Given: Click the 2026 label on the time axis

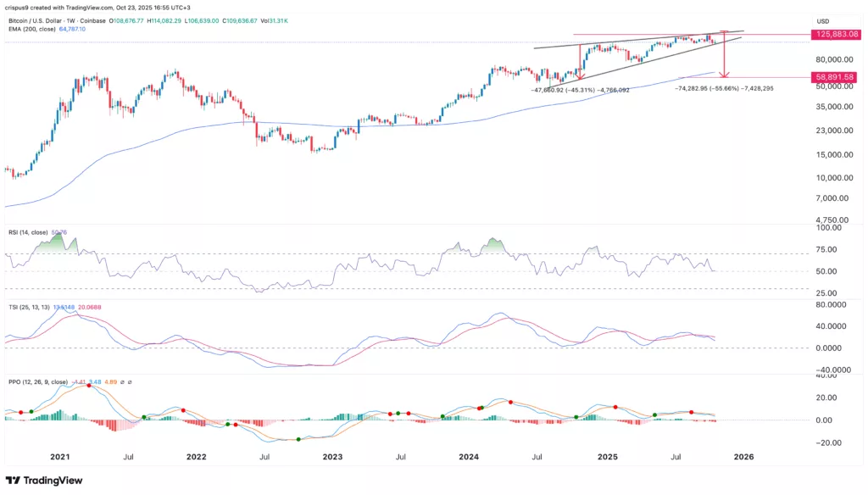Looking at the screenshot, I should click(x=744, y=456).
